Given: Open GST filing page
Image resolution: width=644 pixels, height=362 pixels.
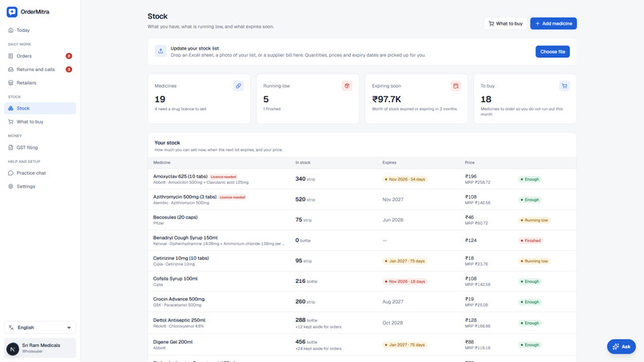Looking at the screenshot, I should coord(40,148).
